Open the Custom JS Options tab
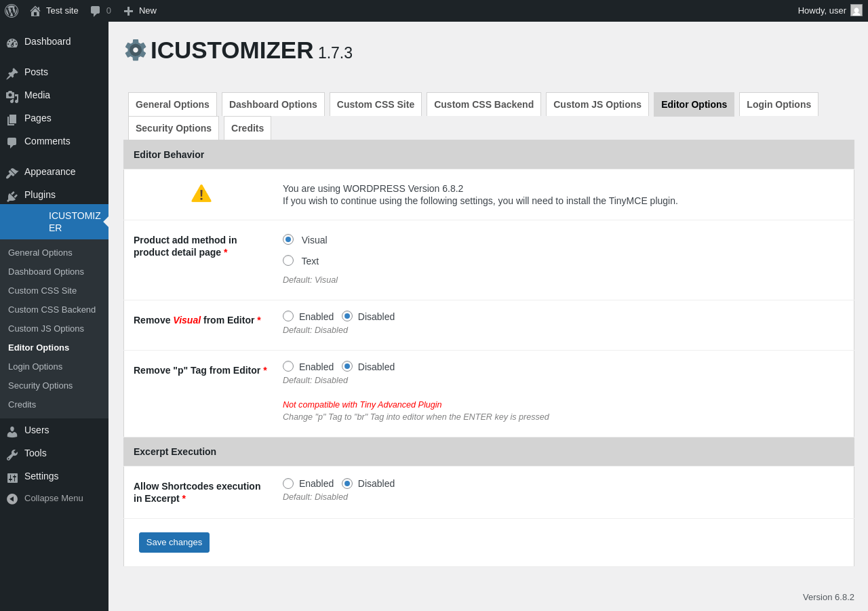 point(597,104)
